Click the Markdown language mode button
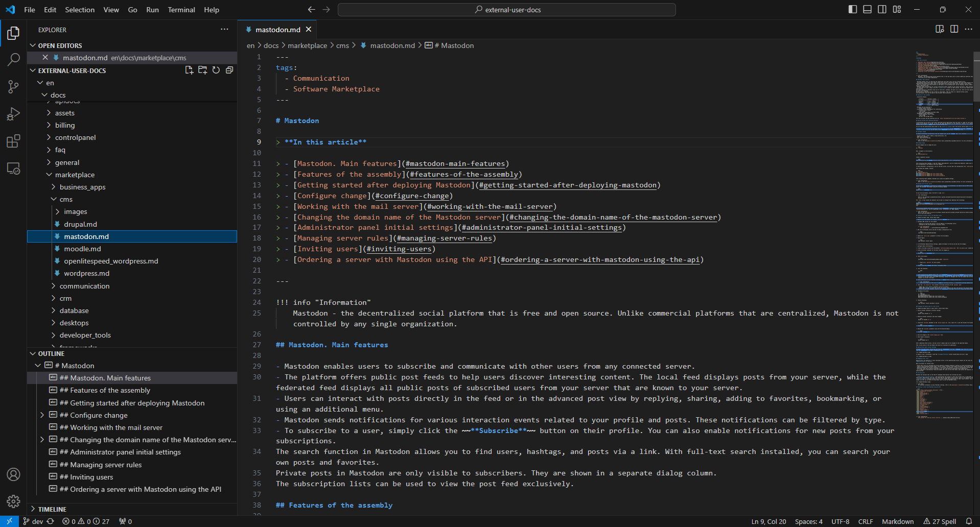The image size is (980, 527). pyautogui.click(x=897, y=521)
